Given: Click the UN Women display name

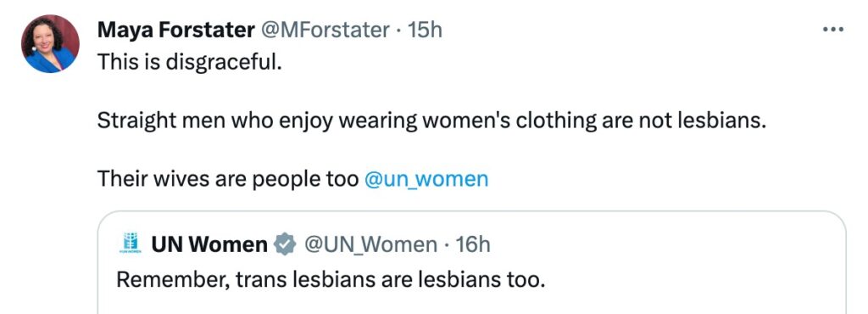Looking at the screenshot, I should [209, 244].
